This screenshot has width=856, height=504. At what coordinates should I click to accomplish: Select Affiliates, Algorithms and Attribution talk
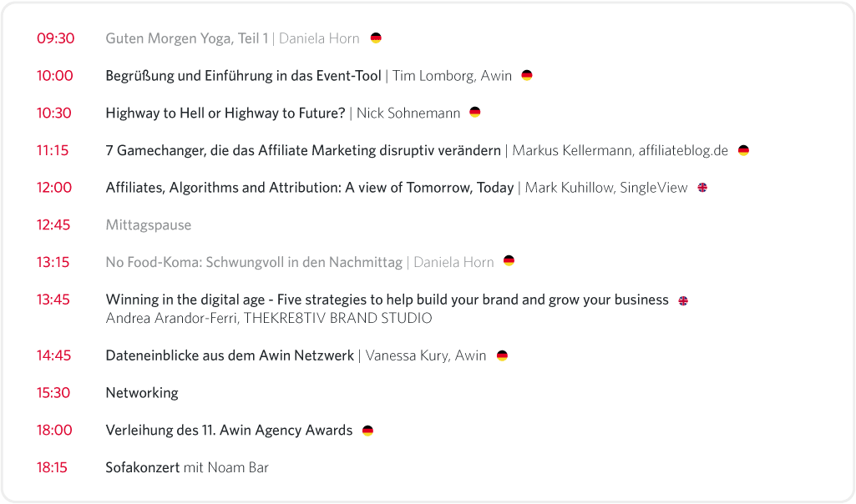click(x=310, y=188)
